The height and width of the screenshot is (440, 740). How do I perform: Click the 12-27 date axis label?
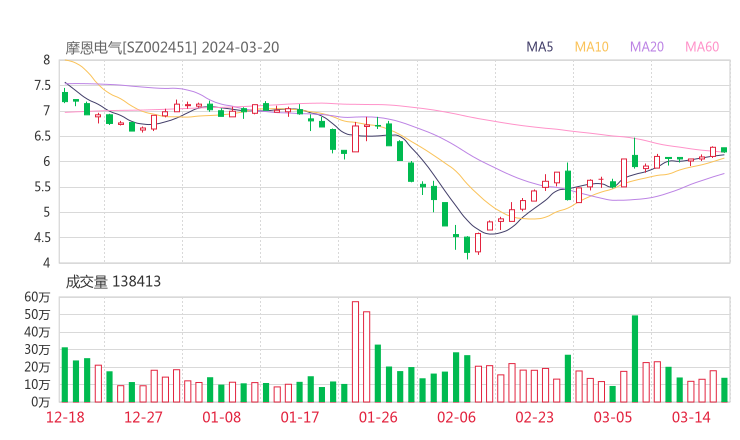click(x=143, y=417)
